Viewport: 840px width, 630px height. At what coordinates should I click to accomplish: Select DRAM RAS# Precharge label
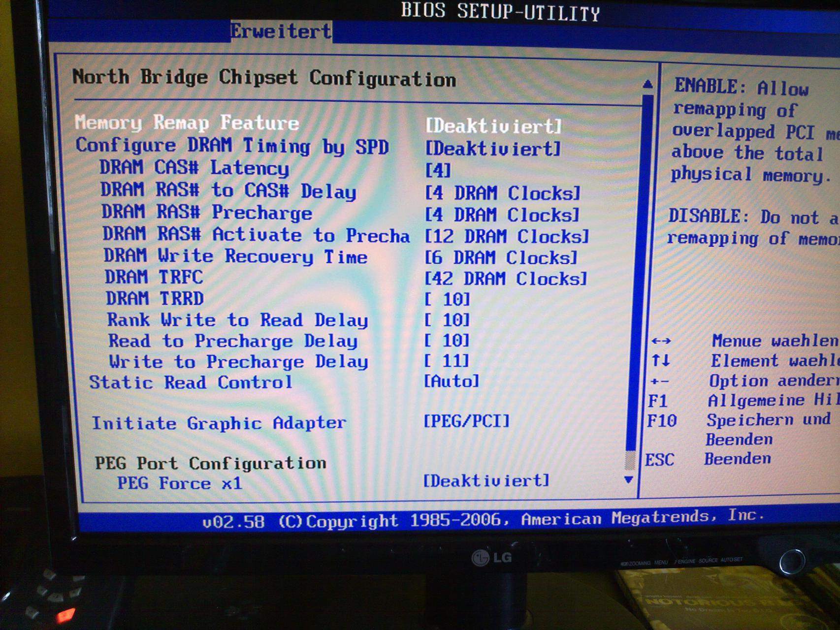click(207, 212)
